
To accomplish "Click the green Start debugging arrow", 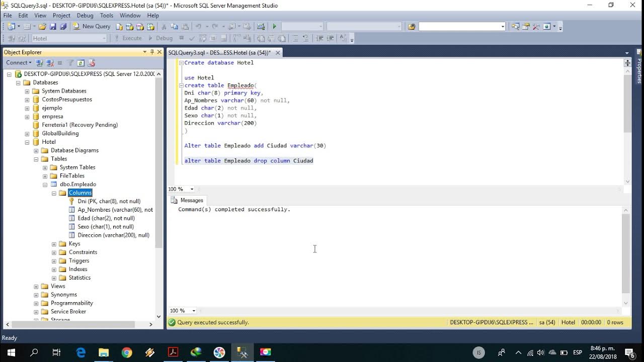I will [274, 26].
